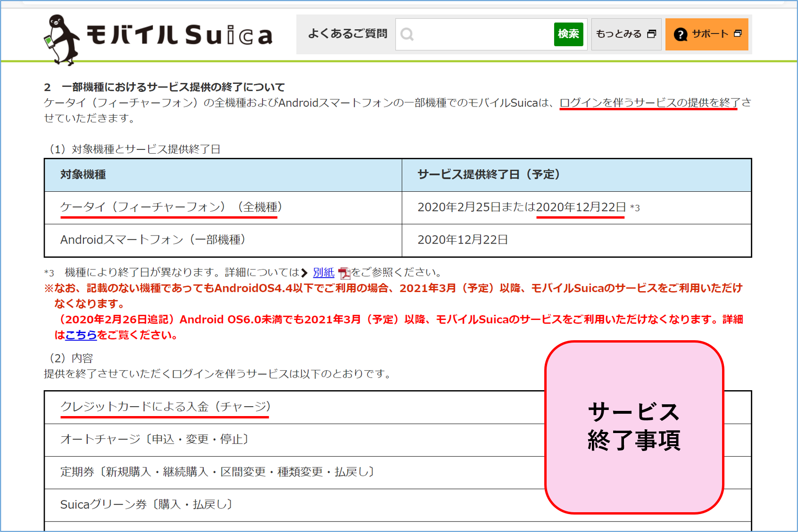Image resolution: width=798 pixels, height=532 pixels.
Task: Click the 対象機種 table header
Action: [223, 175]
